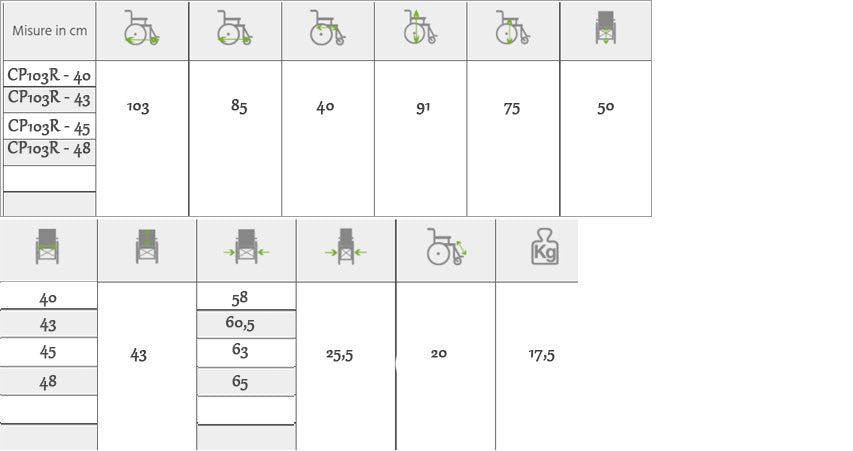Select the CP103R - 48 model row
The width and height of the screenshot is (853, 451).
point(49,149)
